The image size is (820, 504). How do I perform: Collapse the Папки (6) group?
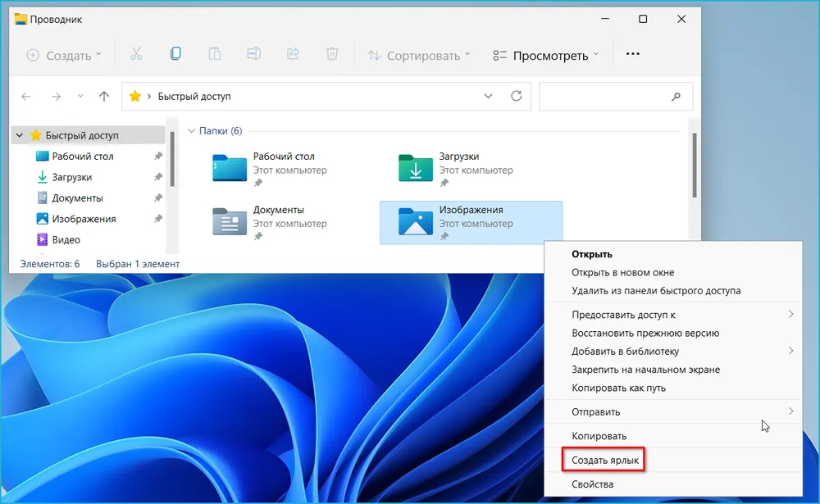click(x=193, y=131)
